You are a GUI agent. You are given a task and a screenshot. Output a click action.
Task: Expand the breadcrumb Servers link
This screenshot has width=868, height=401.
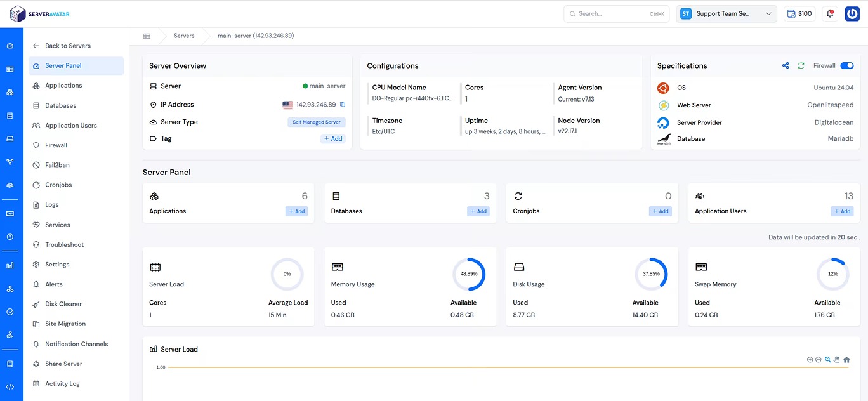click(184, 36)
